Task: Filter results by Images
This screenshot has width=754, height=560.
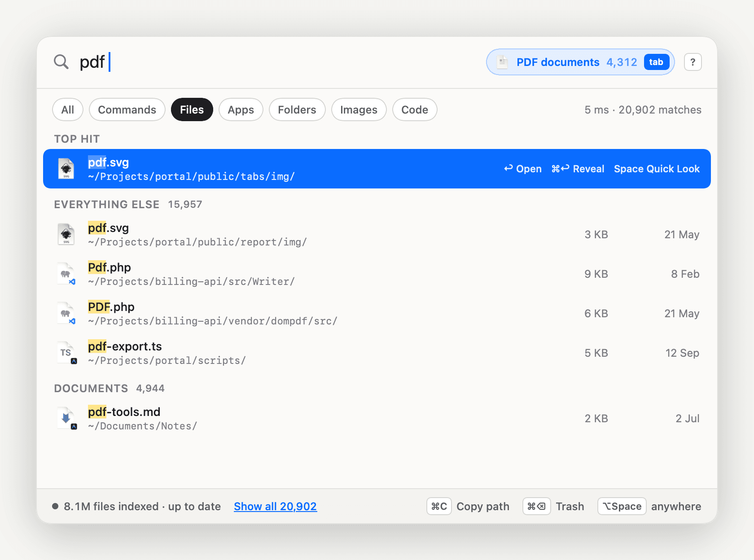Action: [x=359, y=109]
